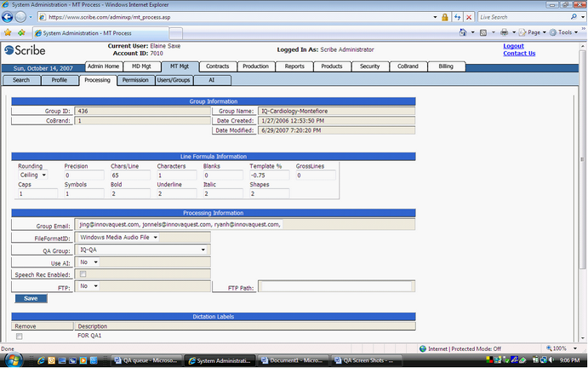Click the Tools gear icon

553,32
